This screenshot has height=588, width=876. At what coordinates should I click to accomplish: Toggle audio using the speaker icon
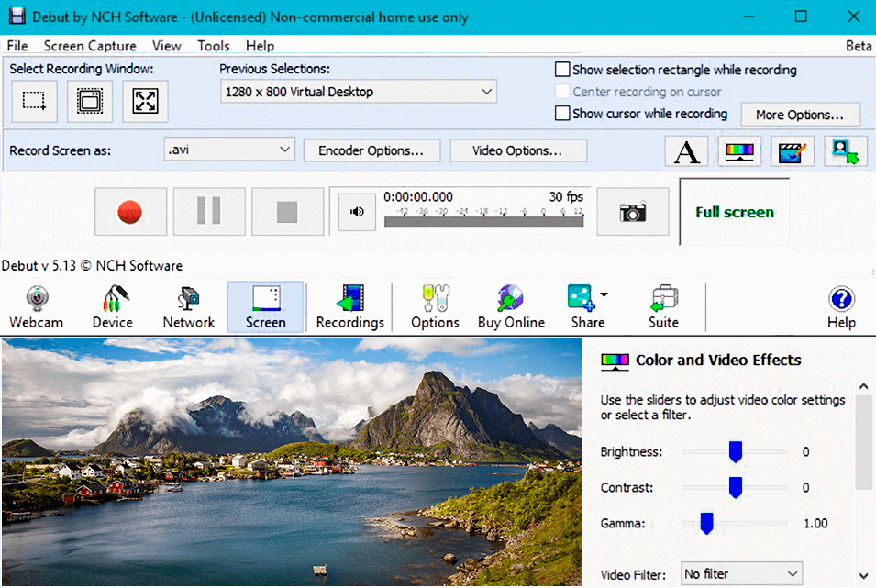click(x=356, y=211)
